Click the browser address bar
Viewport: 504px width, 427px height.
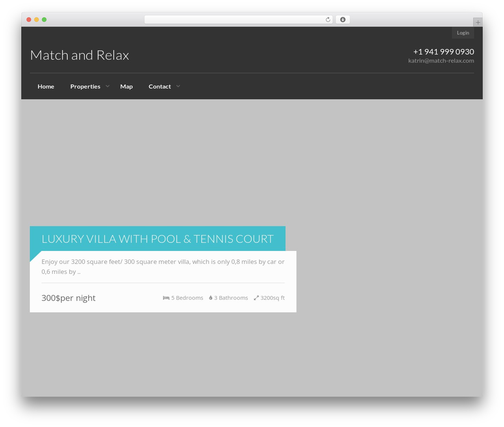239,20
